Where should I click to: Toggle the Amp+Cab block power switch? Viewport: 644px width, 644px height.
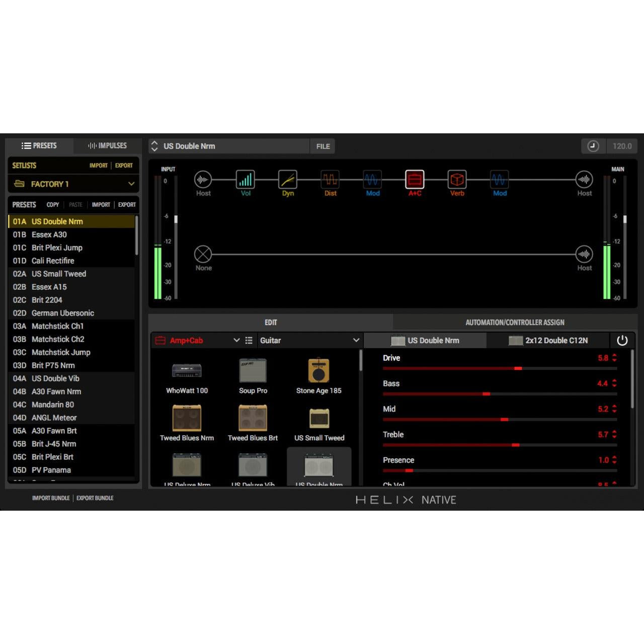(623, 341)
